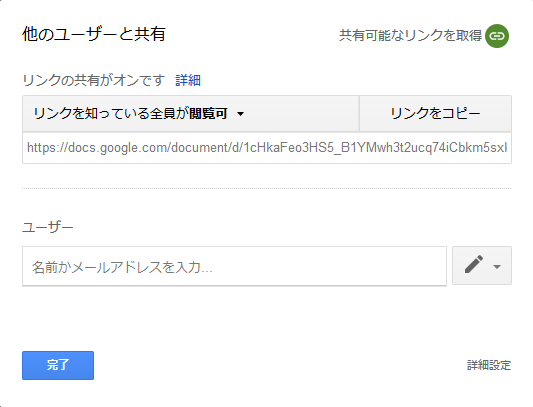Expand the arrow after 閲覧可

[x=241, y=114]
